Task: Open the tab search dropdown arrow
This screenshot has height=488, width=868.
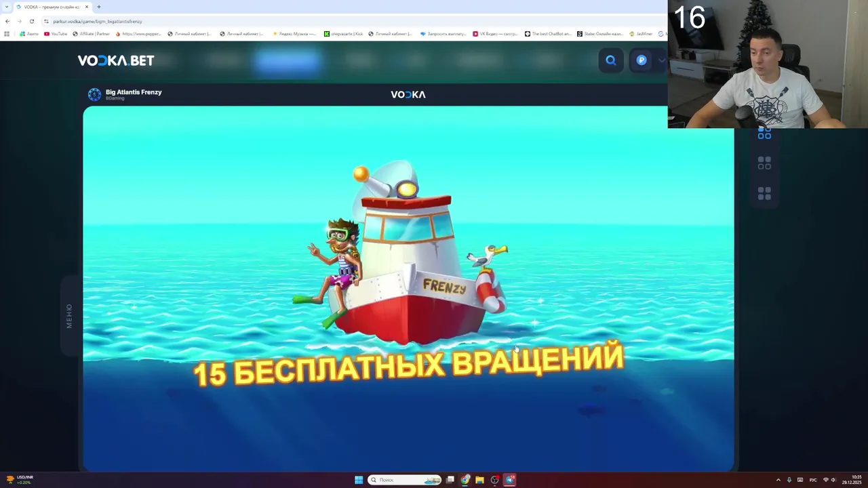Action: [6, 7]
